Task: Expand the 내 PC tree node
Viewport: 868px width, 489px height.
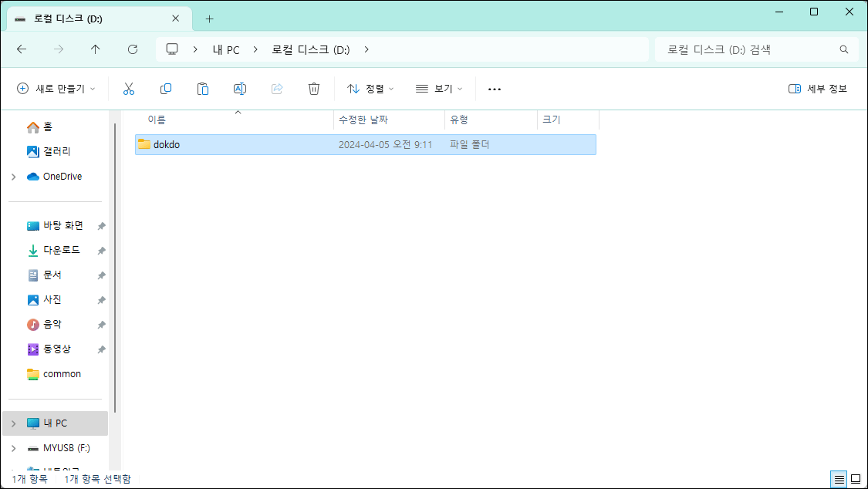Action: pos(14,423)
